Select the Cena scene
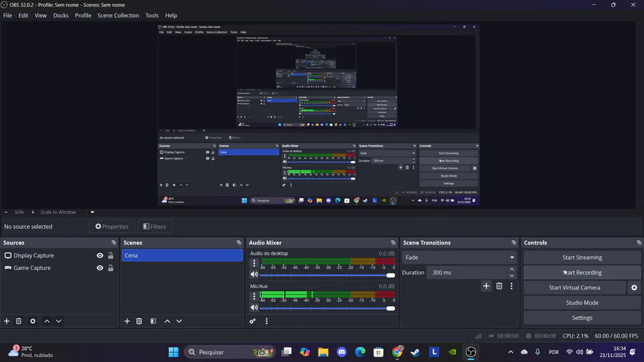 tap(182, 255)
